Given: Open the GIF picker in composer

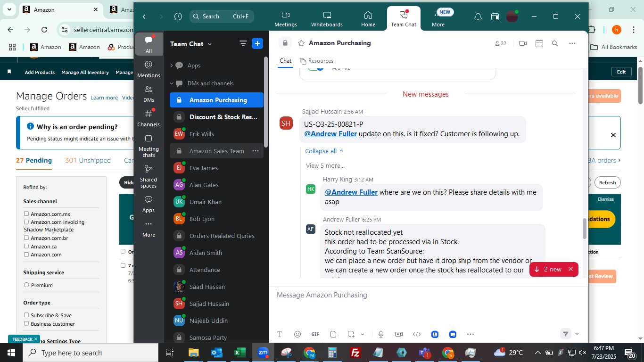Looking at the screenshot, I should point(315,334).
